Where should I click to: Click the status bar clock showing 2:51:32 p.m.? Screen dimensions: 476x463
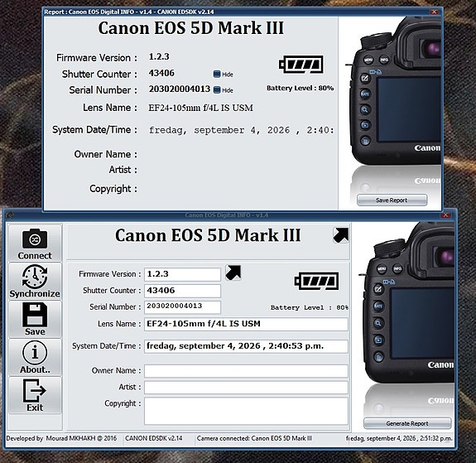399,438
